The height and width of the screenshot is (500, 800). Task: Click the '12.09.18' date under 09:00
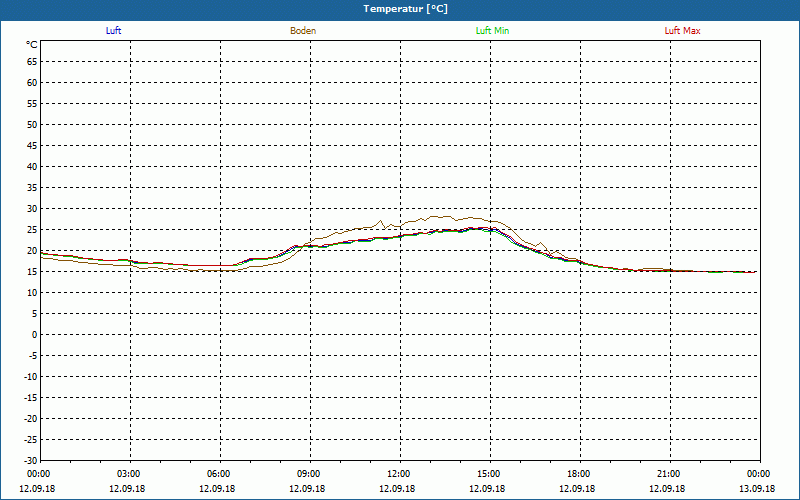[307, 489]
